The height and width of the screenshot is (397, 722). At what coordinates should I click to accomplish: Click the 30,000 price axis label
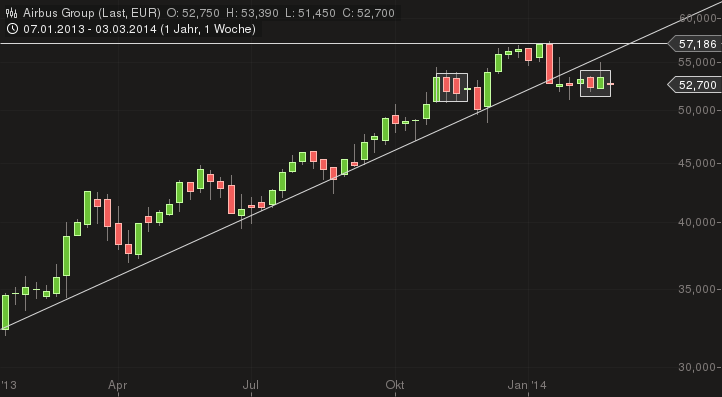point(698,367)
